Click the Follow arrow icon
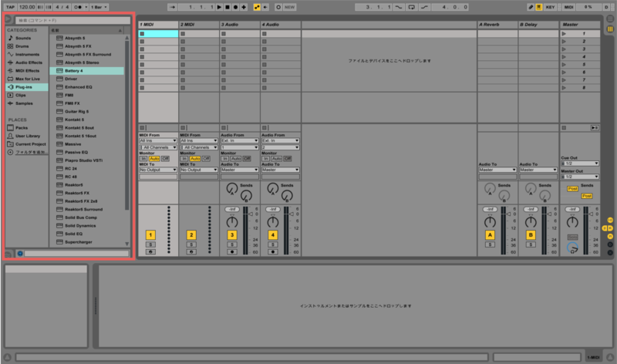The image size is (617, 364). tap(172, 7)
